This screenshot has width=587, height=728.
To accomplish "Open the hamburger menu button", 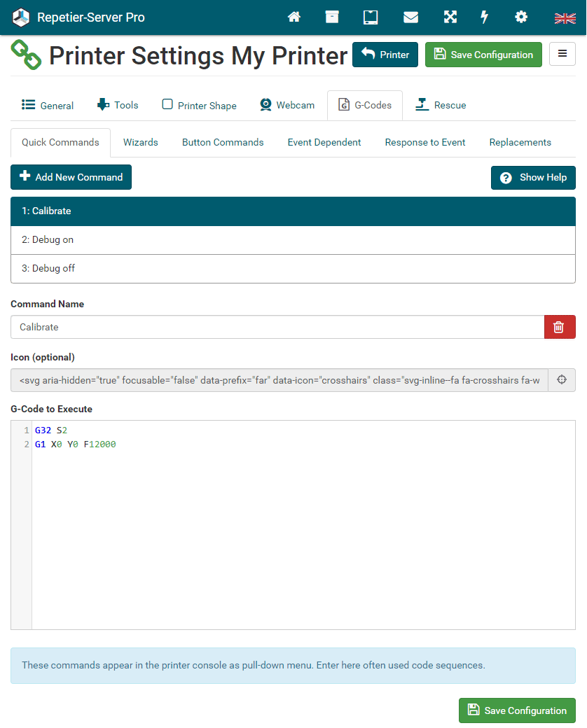I will tap(562, 55).
